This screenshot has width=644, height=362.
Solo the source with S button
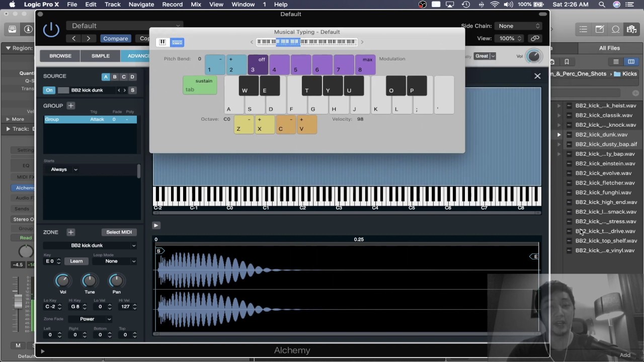pos(133,90)
